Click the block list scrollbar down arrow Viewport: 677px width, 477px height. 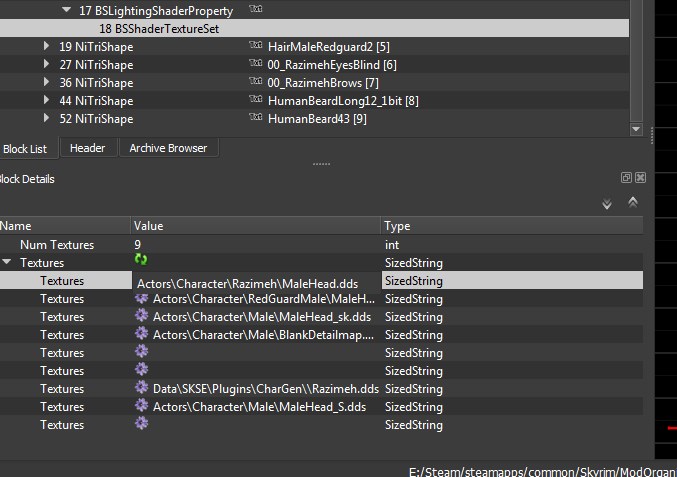[636, 129]
